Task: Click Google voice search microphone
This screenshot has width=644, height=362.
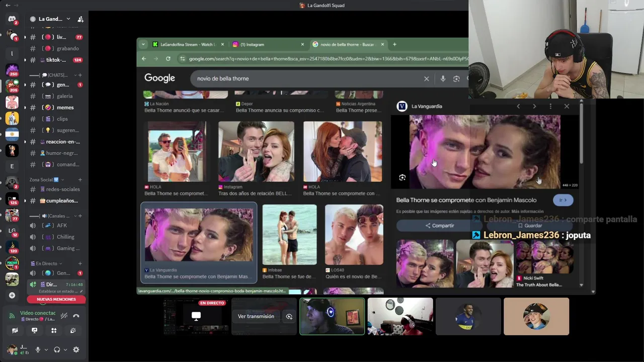Action: [443, 79]
